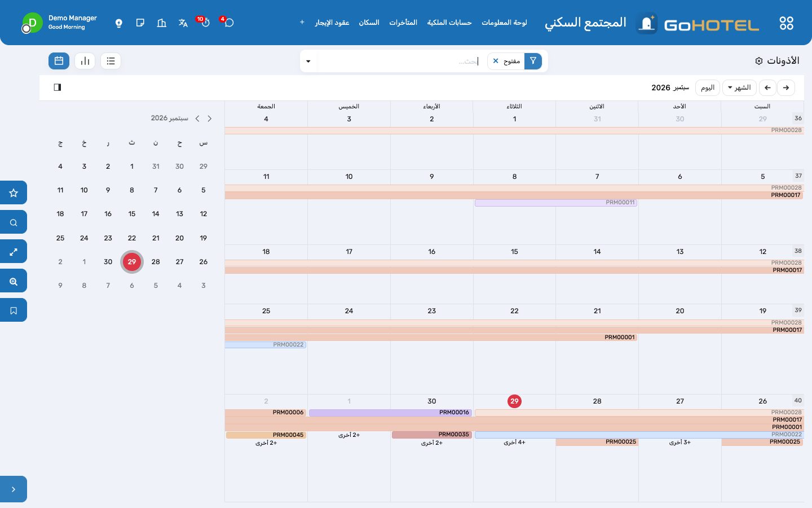Click inside the search input field
The height and width of the screenshot is (508, 812).
(399, 61)
